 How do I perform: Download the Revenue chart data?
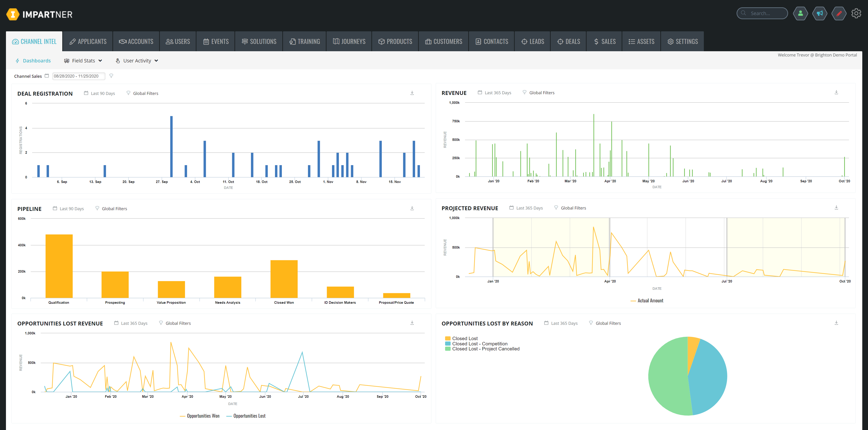pyautogui.click(x=836, y=92)
